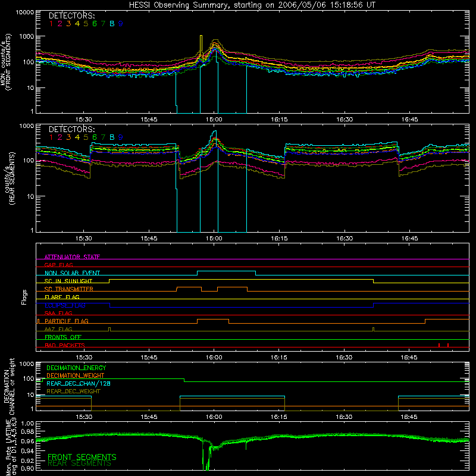Click the 0.98 tick on livetime axis
476x476 pixels.
pyautogui.click(x=27, y=431)
